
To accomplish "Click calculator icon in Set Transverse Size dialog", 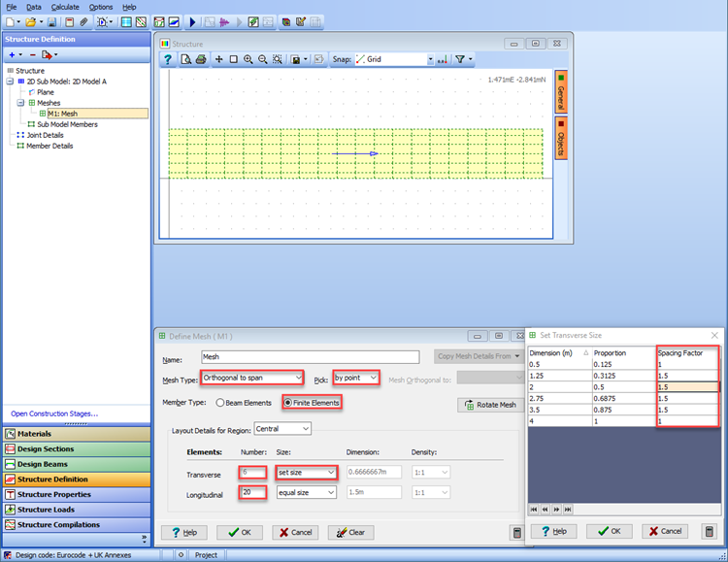I will (709, 531).
